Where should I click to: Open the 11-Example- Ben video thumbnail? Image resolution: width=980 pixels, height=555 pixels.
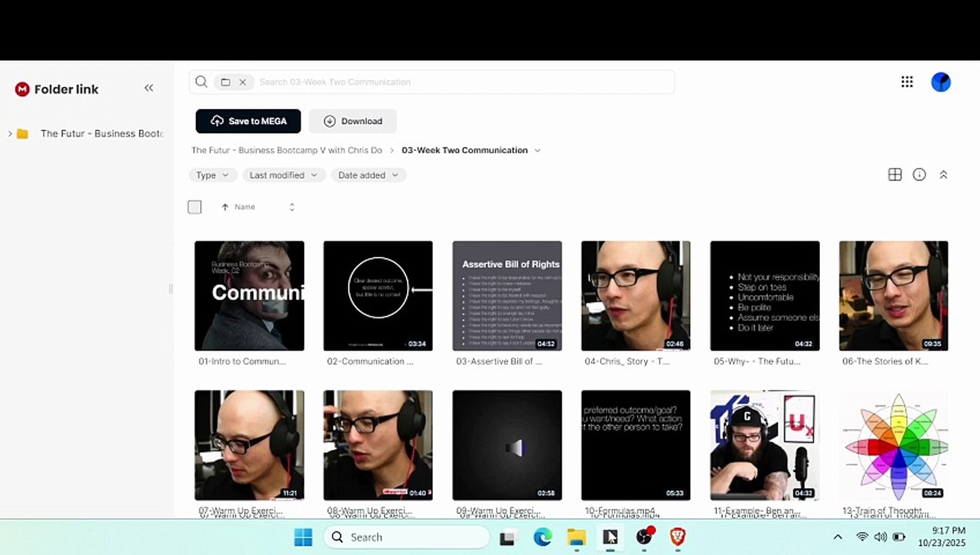click(765, 445)
